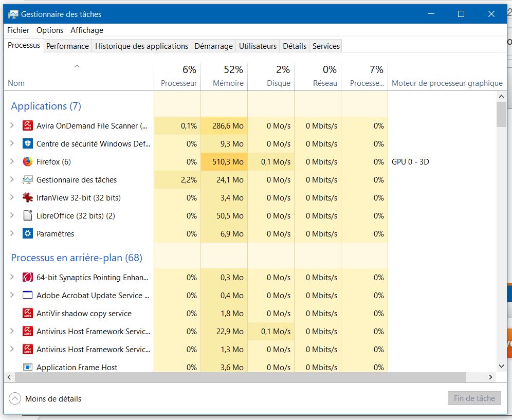Open the Options menu

[x=50, y=30]
